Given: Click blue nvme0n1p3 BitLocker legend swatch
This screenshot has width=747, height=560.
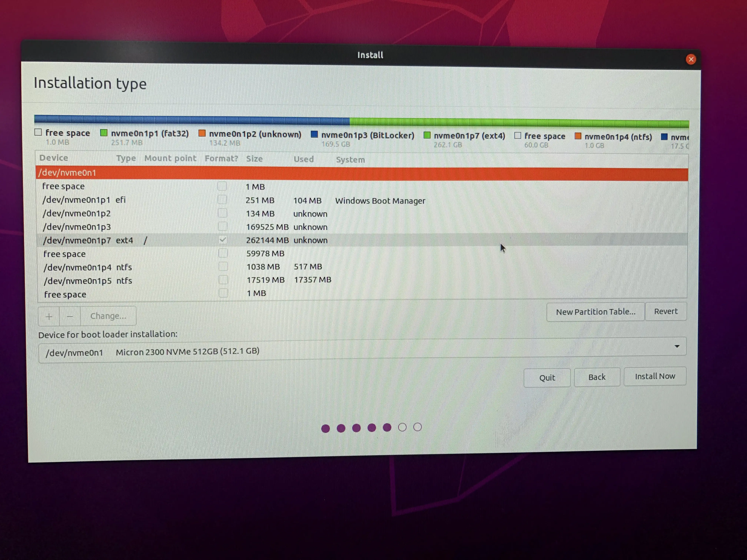Looking at the screenshot, I should click(314, 134).
